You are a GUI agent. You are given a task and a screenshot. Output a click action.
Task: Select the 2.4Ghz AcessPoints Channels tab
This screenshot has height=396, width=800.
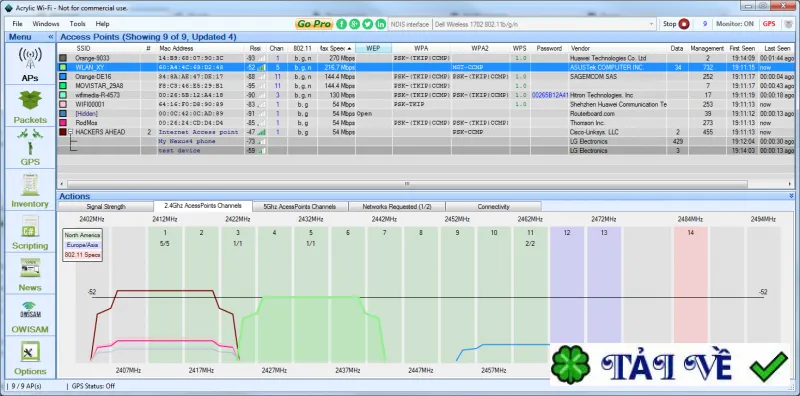(x=203, y=206)
